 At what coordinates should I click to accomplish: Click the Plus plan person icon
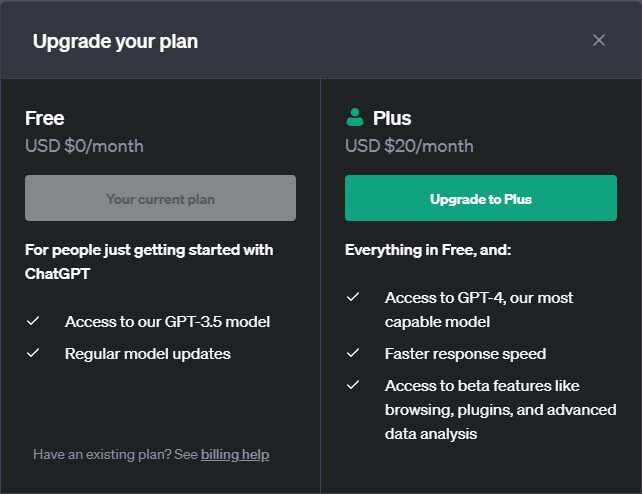pyautogui.click(x=355, y=118)
